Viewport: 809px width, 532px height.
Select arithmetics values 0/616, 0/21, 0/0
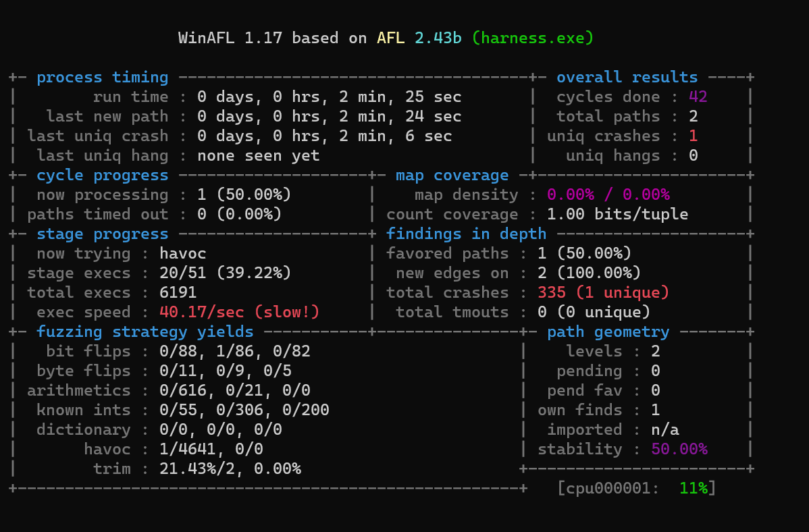[x=235, y=391]
